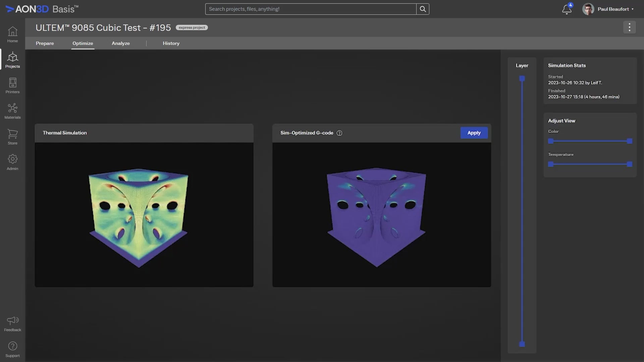Image resolution: width=644 pixels, height=362 pixels.
Task: Switch to the History tab
Action: pyautogui.click(x=171, y=43)
